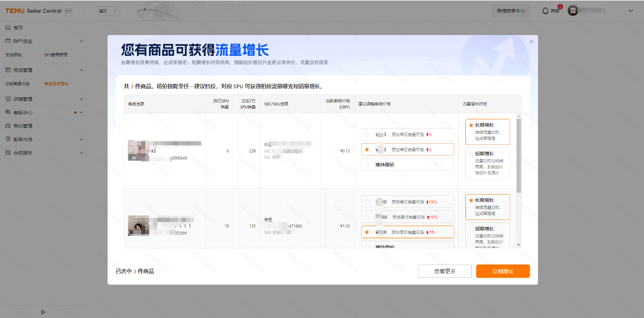Image resolution: width=644 pixels, height=318 pixels.
Task: Click the 查看更多 button
Action: pos(445,271)
